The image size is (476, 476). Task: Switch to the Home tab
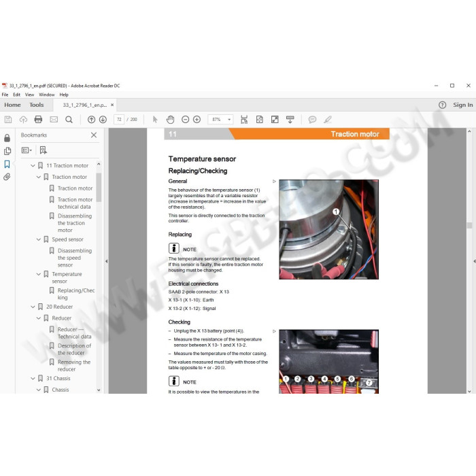[12, 105]
